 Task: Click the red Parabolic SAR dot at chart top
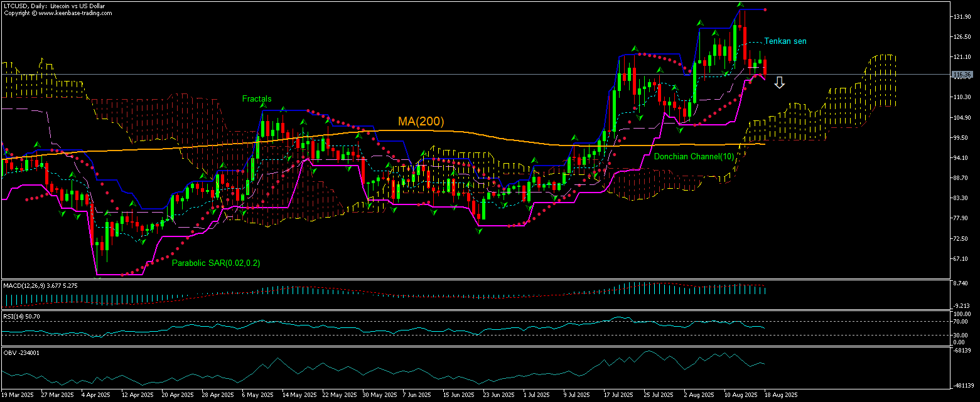click(x=765, y=9)
